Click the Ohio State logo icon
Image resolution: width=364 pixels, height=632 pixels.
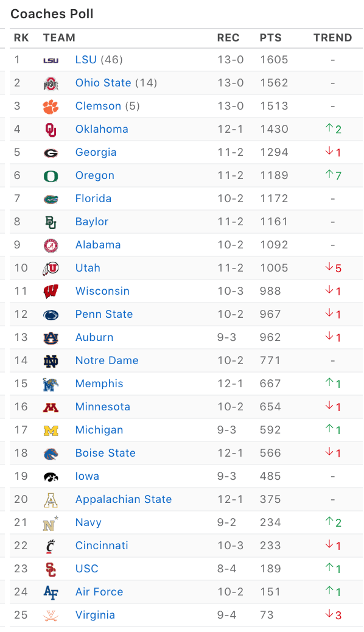point(51,83)
